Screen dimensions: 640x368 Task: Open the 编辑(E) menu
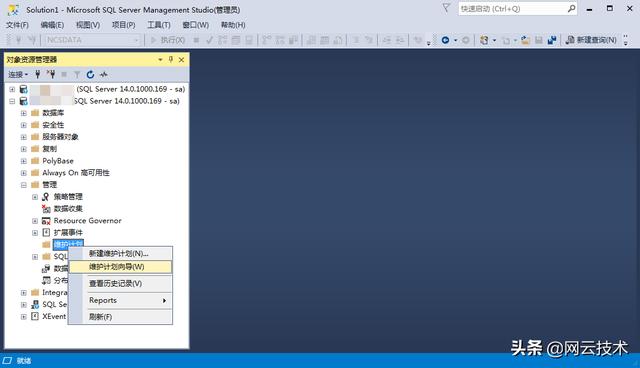pyautogui.click(x=52, y=25)
